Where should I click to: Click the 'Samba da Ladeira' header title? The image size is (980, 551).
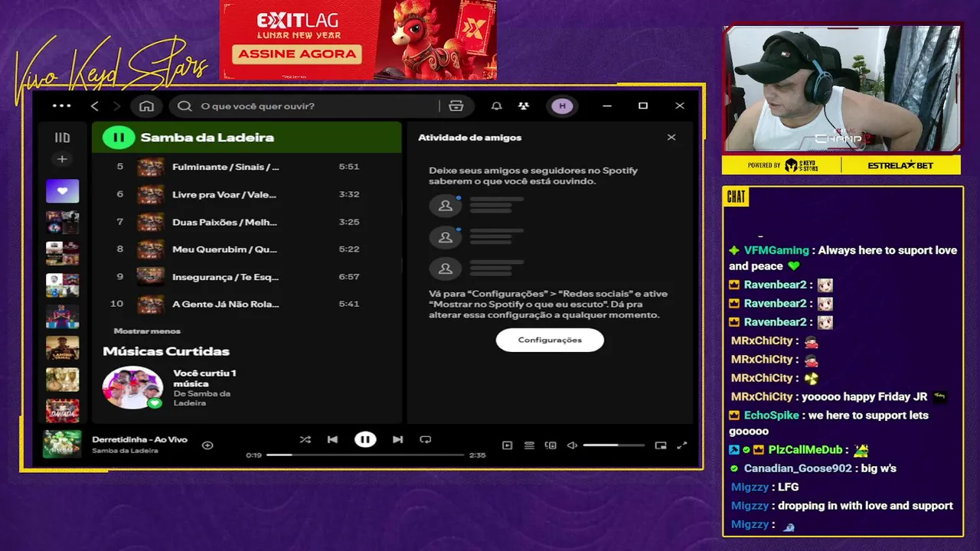click(207, 138)
